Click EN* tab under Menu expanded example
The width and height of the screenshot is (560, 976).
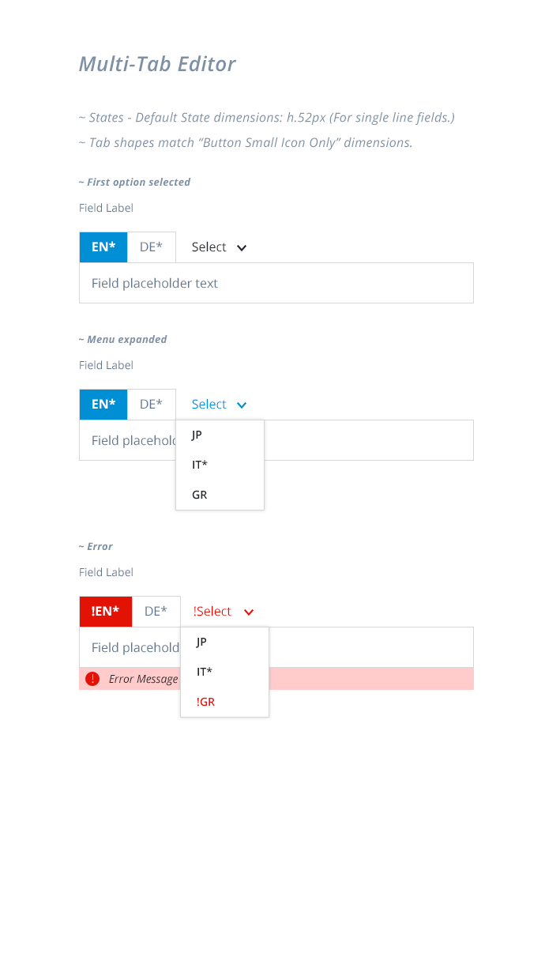pos(103,404)
